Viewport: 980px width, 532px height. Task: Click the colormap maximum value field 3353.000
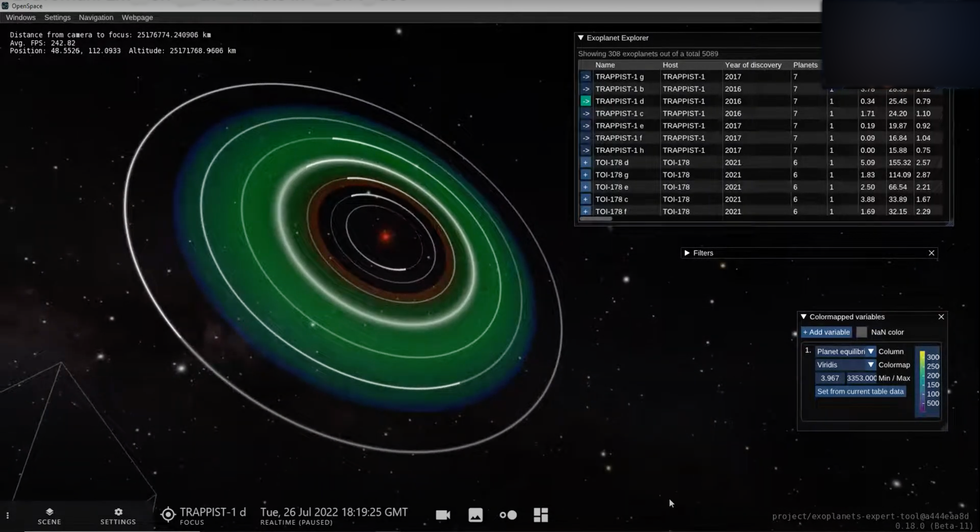861,378
